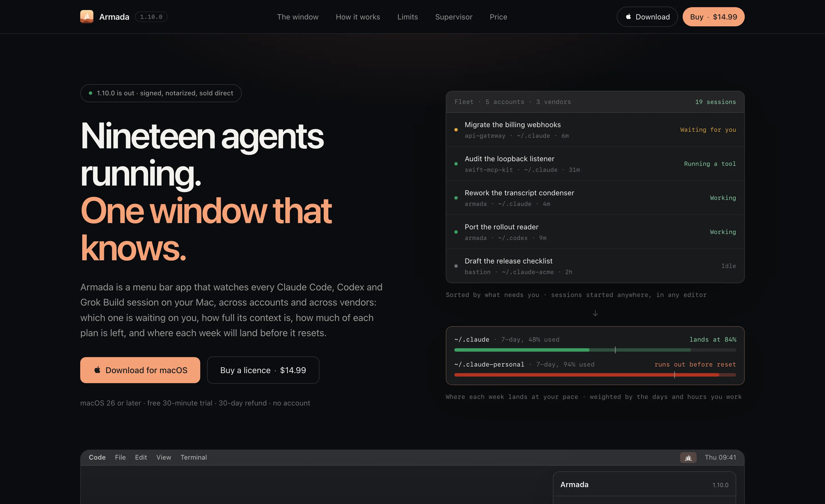
Task: Click the 1.10.0 version badge in header
Action: point(151,17)
